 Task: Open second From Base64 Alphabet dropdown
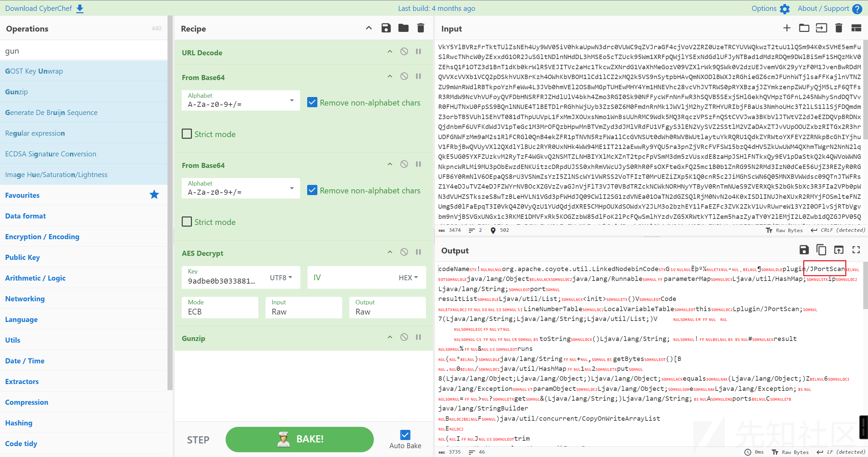pyautogui.click(x=241, y=188)
